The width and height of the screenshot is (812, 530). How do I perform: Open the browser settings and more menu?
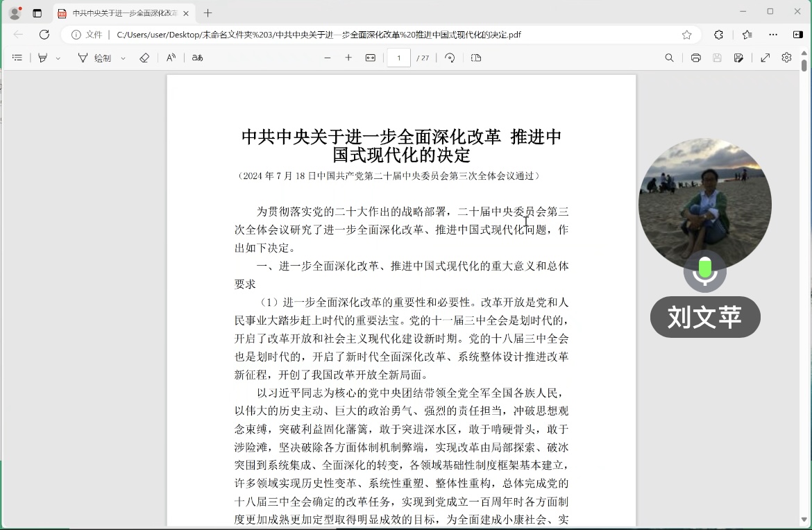point(773,35)
